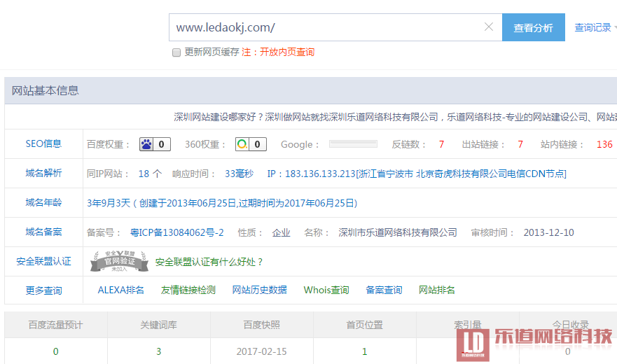Click the 关键词库 value 3

158,351
